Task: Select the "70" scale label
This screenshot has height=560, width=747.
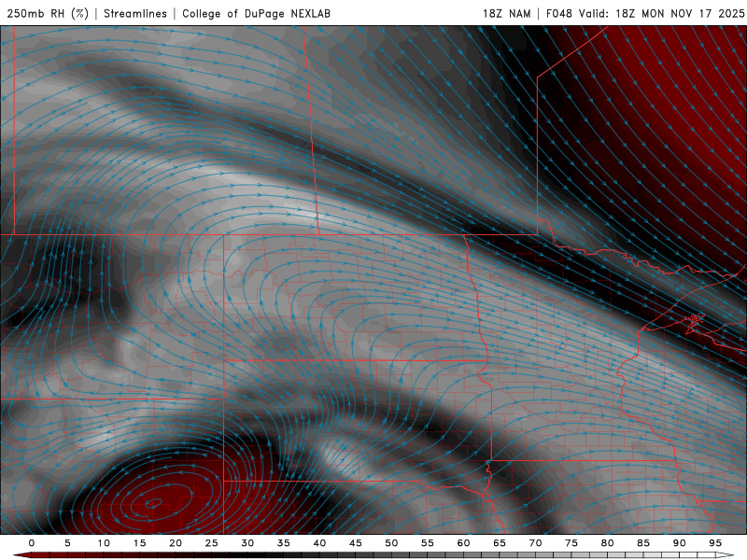Action: coord(535,543)
